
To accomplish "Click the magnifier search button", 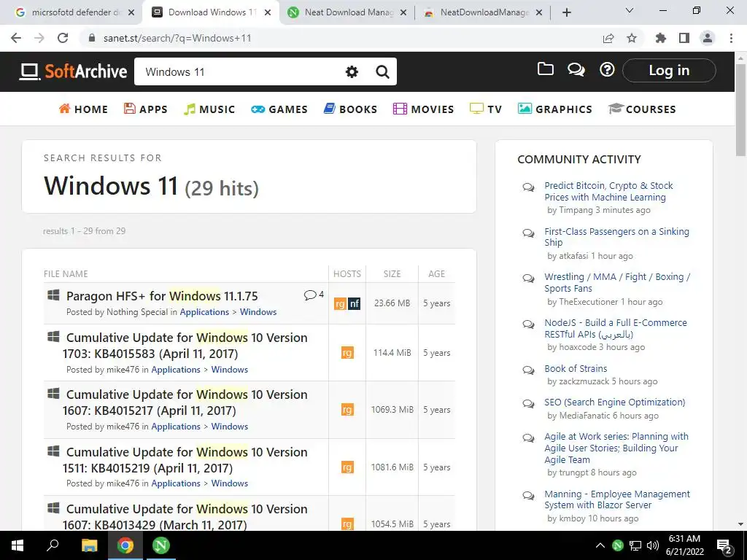I will pos(382,72).
